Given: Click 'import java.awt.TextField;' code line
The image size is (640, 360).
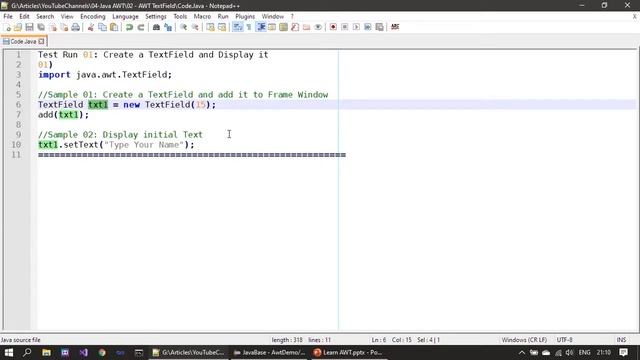Looking at the screenshot, I should 105,75.
